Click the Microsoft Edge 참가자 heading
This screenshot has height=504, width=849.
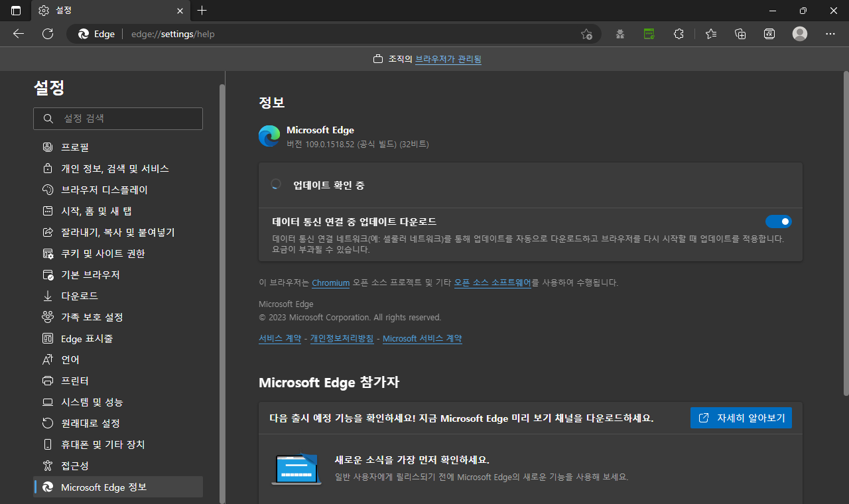(x=329, y=383)
